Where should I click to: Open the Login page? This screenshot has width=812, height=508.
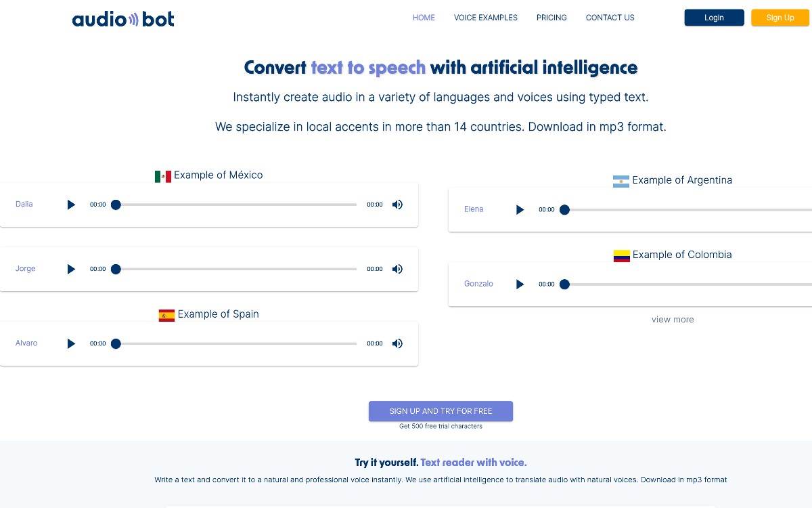pos(714,18)
